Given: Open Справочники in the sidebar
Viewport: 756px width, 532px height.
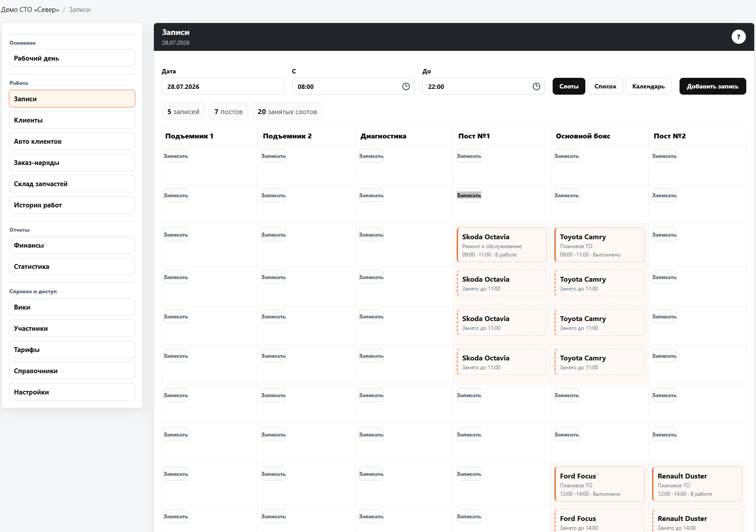Looking at the screenshot, I should click(72, 371).
